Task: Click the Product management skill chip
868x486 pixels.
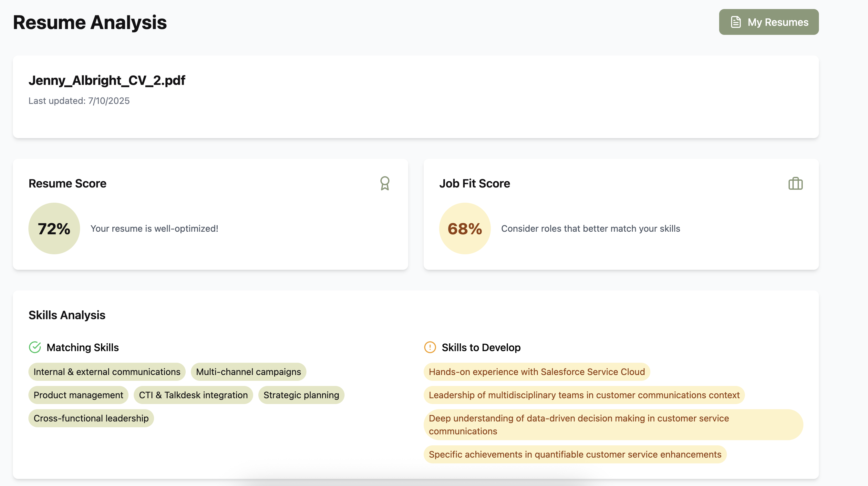Action: (x=78, y=395)
